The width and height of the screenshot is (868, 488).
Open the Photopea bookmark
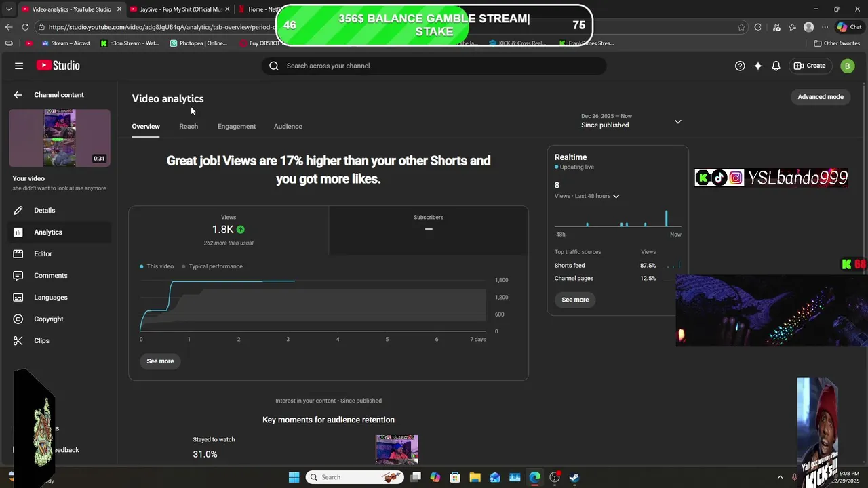point(198,43)
